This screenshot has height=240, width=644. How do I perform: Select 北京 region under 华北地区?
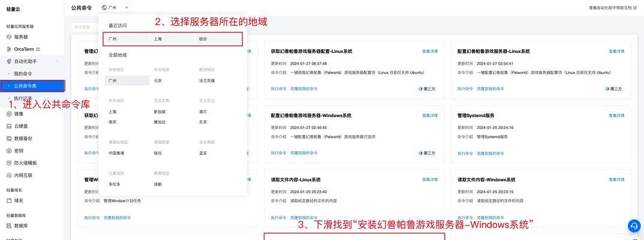(157, 80)
